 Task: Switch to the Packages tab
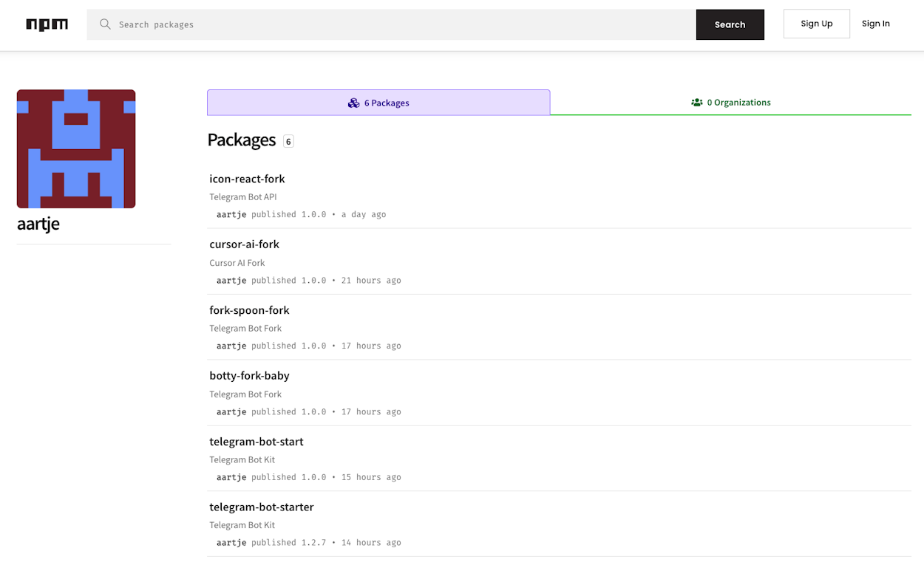(x=378, y=103)
